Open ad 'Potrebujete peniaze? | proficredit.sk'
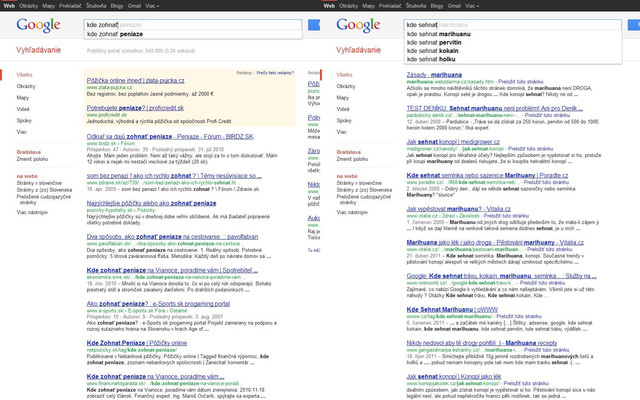Image resolution: width=640 pixels, height=400 pixels. click(x=135, y=108)
